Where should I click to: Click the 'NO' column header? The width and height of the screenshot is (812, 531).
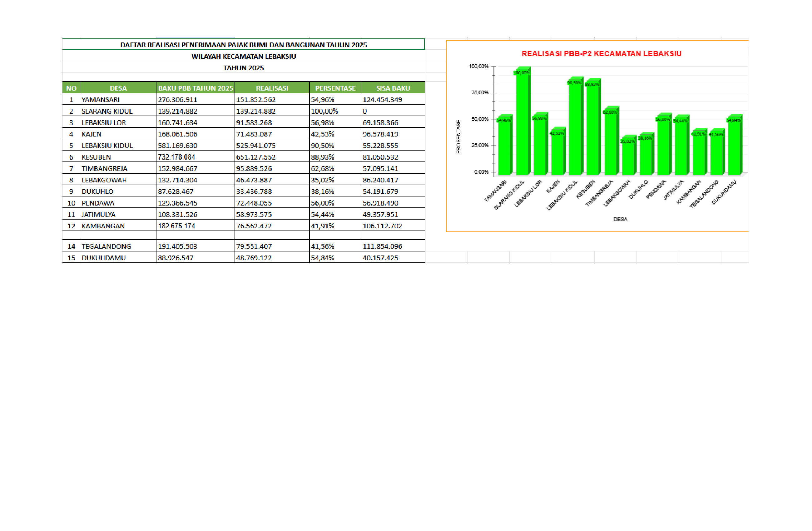point(71,88)
